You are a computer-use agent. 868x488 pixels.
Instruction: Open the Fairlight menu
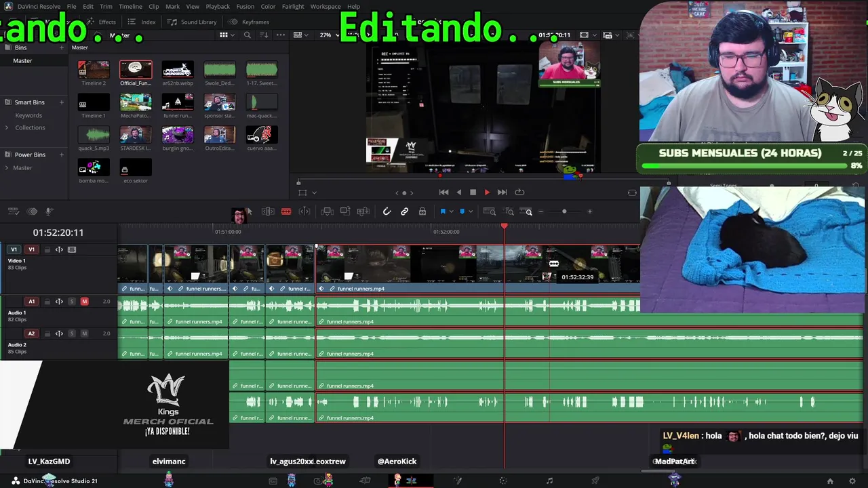[293, 6]
